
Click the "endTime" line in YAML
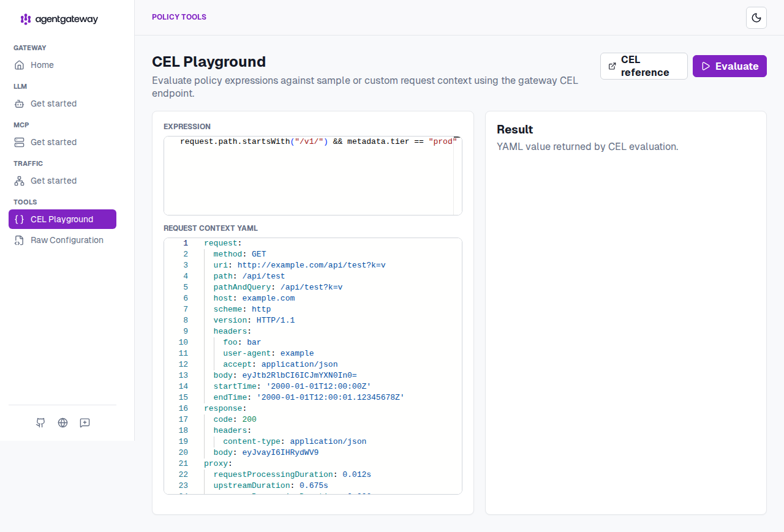(309, 397)
